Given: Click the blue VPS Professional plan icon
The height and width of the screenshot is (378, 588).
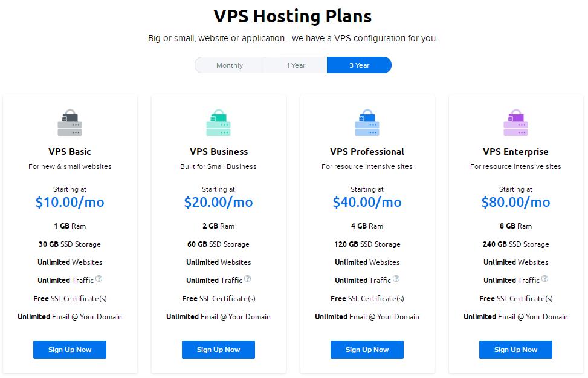Looking at the screenshot, I should pos(367,123).
